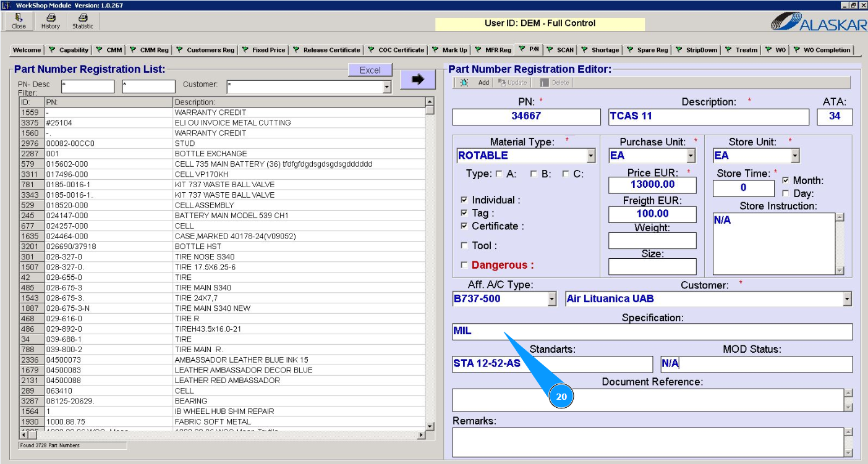
Task: Click the Close toolbar icon
Action: 19,18
